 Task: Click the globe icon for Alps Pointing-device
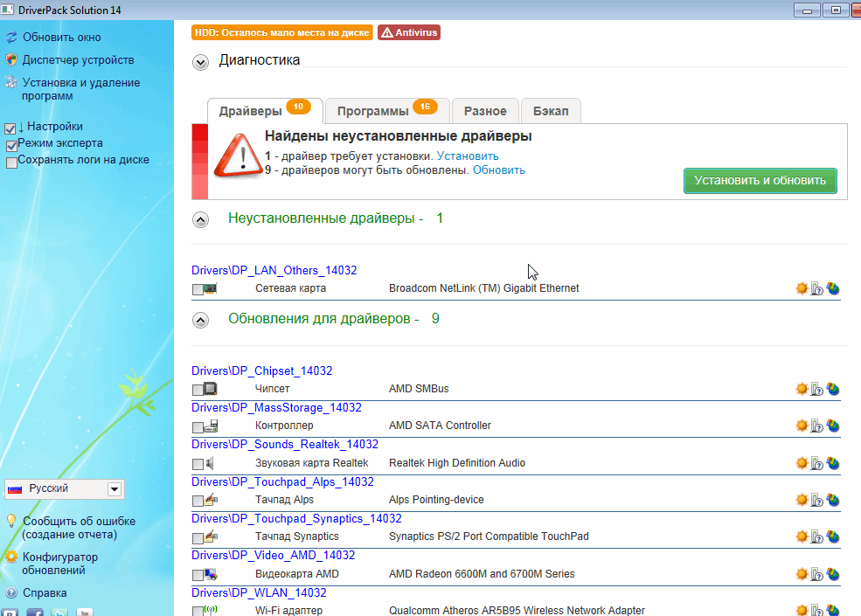(833, 500)
